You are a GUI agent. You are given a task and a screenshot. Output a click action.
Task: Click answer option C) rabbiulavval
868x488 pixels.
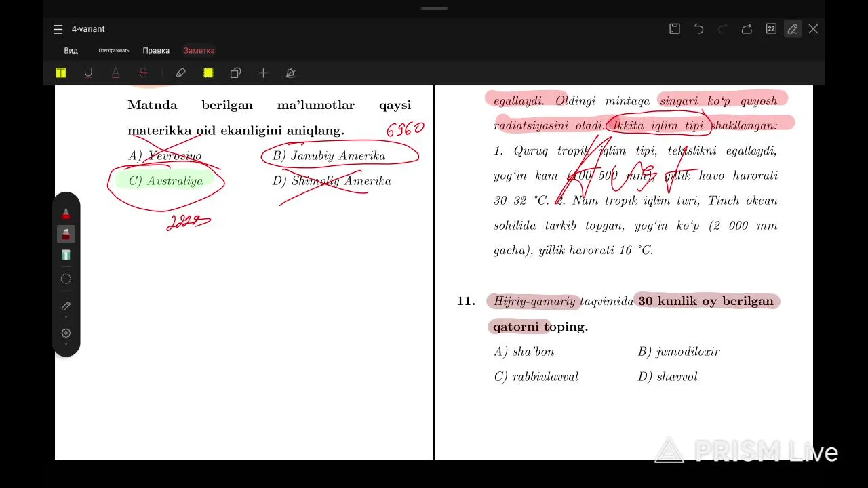tap(536, 377)
